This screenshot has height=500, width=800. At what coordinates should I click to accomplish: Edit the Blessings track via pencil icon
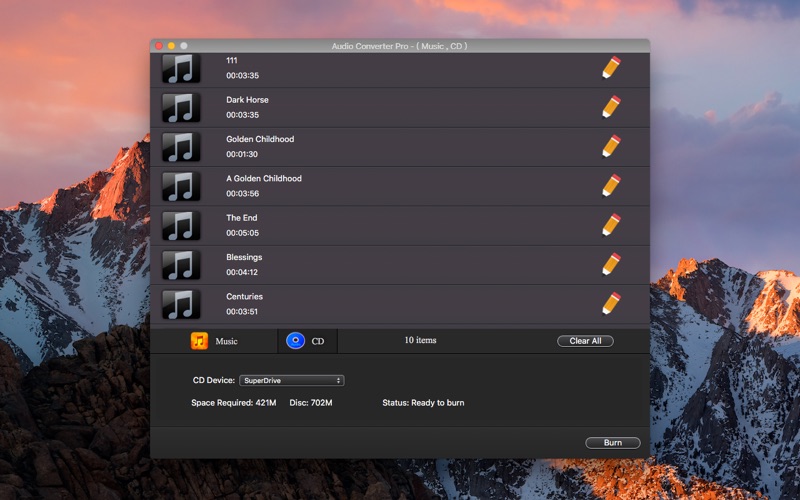coord(611,264)
